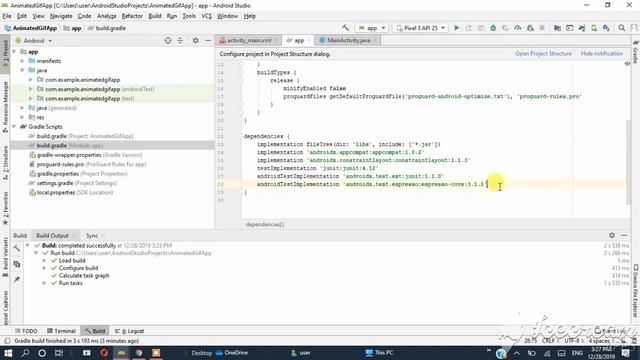Screen dimensions: 640x360
Task: Click Open Project Structure link
Action: pyautogui.click(x=543, y=54)
